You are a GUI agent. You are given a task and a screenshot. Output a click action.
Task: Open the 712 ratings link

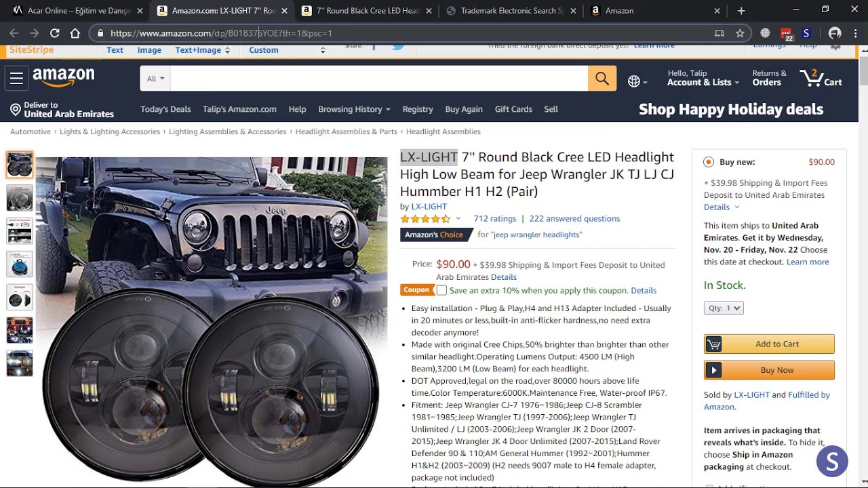click(x=494, y=218)
